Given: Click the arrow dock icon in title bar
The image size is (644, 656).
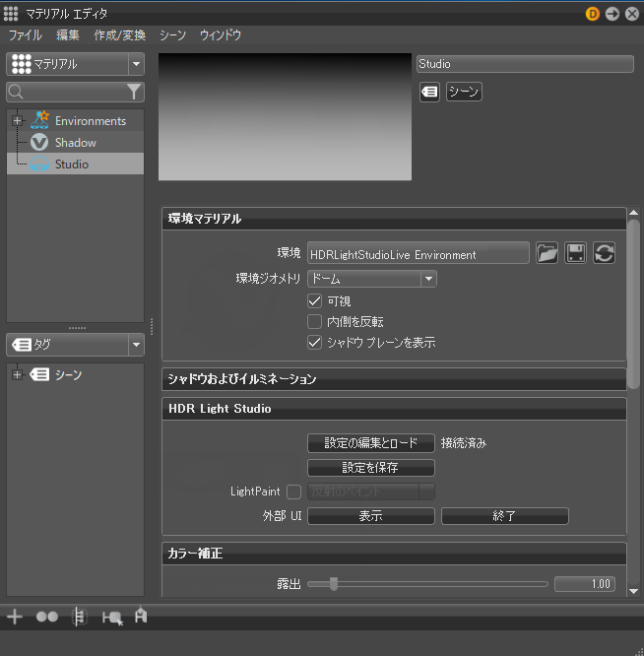Looking at the screenshot, I should click(612, 14).
